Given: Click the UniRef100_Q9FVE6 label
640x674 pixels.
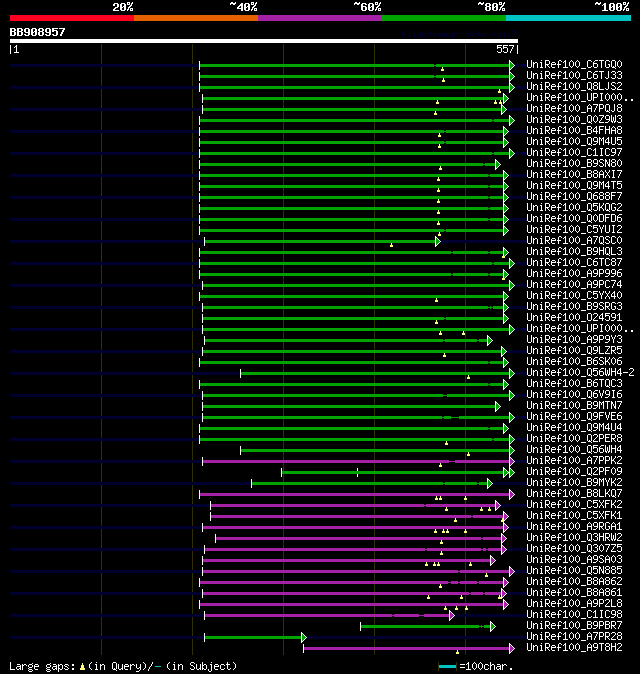Looking at the screenshot, I should coord(574,417).
